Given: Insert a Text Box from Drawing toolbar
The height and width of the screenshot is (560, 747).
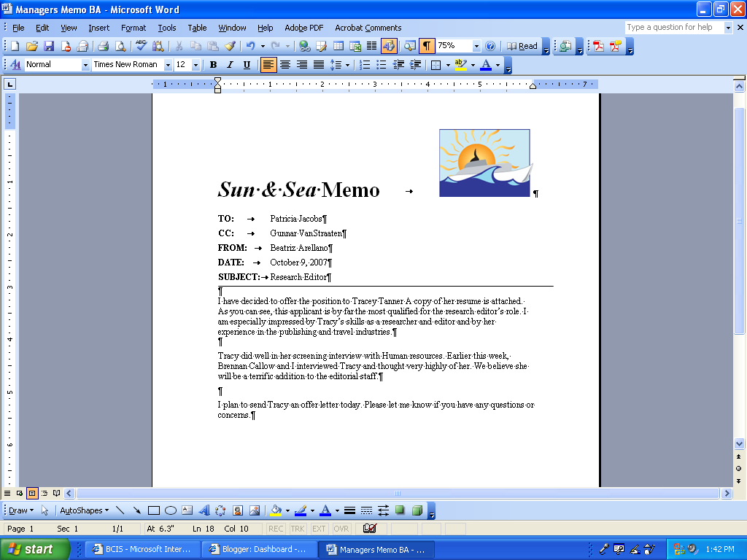Looking at the screenshot, I should [x=187, y=510].
